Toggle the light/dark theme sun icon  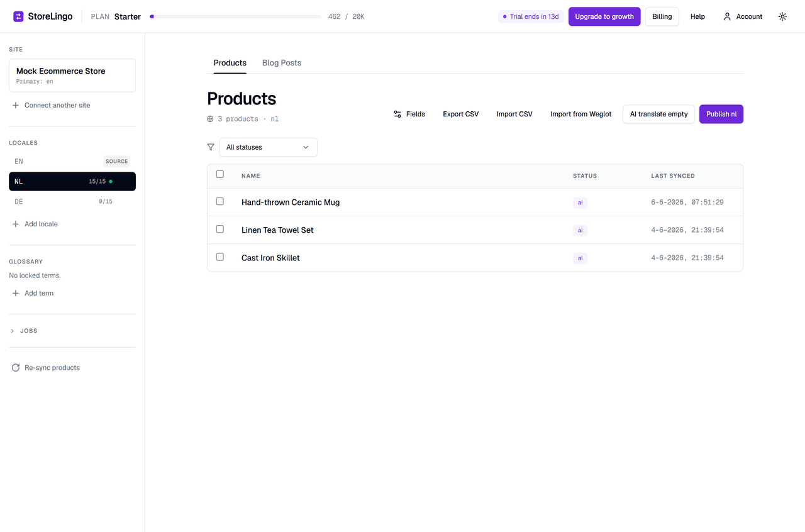(782, 16)
